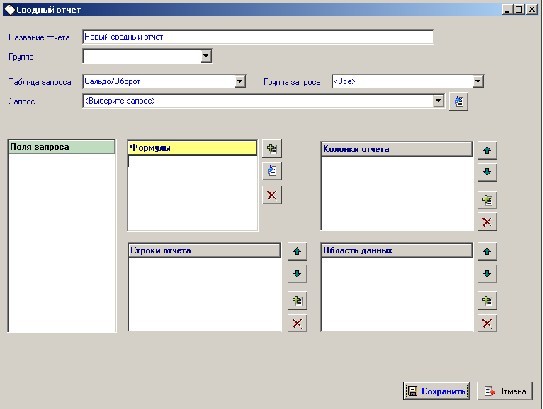Click the Строки отчета list header
Screen dimensions: 543x409
click(204, 250)
